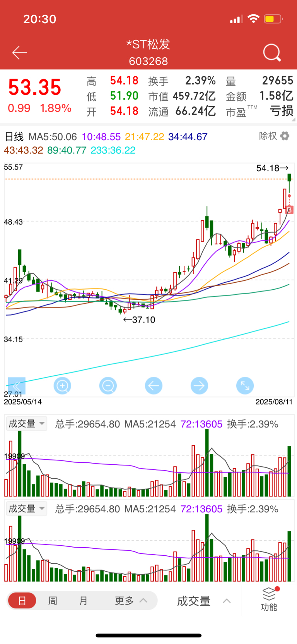The width and height of the screenshot is (297, 644).
Task: Zoom in the K-line chart
Action: point(62,386)
